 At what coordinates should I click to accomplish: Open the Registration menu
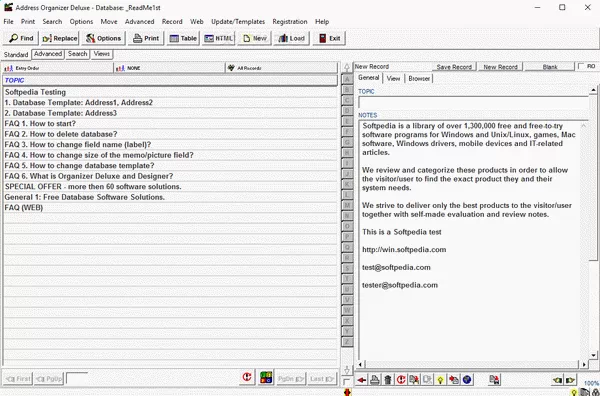click(x=290, y=22)
